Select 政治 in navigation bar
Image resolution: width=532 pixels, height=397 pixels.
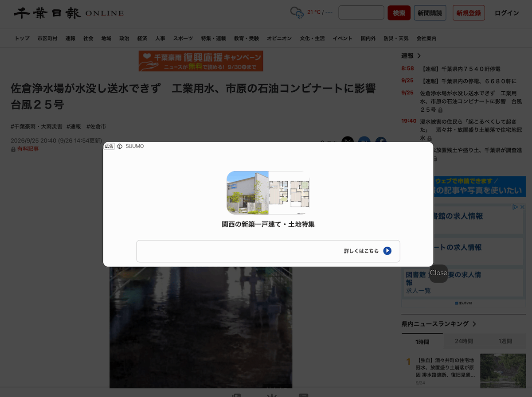click(x=124, y=39)
